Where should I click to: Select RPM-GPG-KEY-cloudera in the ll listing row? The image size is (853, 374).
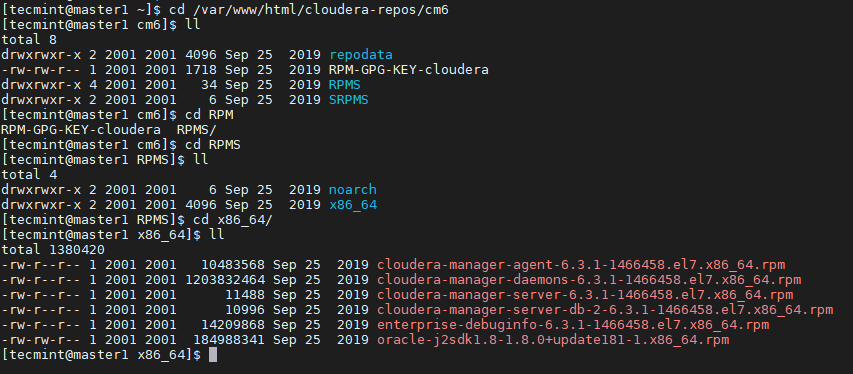[x=409, y=70]
